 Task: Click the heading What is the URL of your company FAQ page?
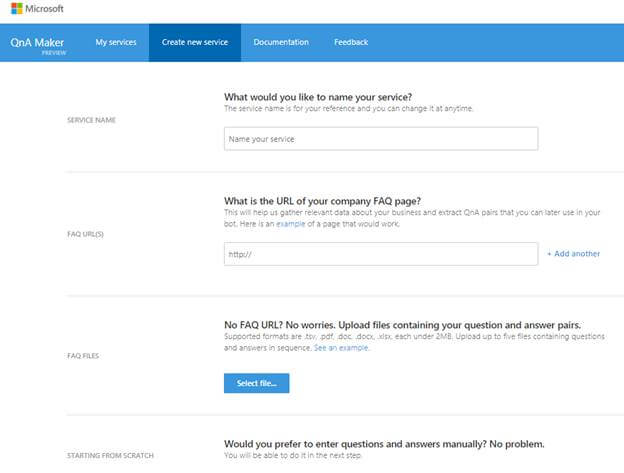322,201
